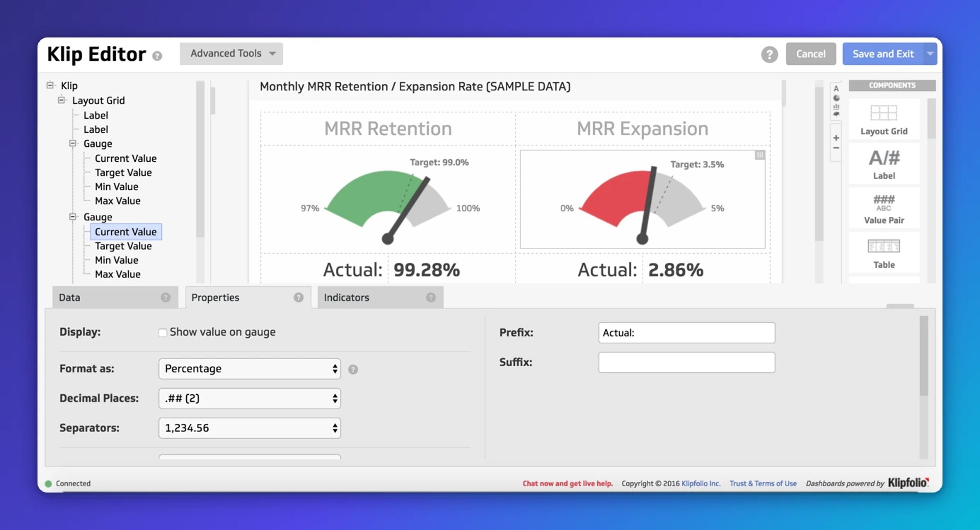This screenshot has width=980, height=530.
Task: Click the Cancel button
Action: (x=811, y=54)
